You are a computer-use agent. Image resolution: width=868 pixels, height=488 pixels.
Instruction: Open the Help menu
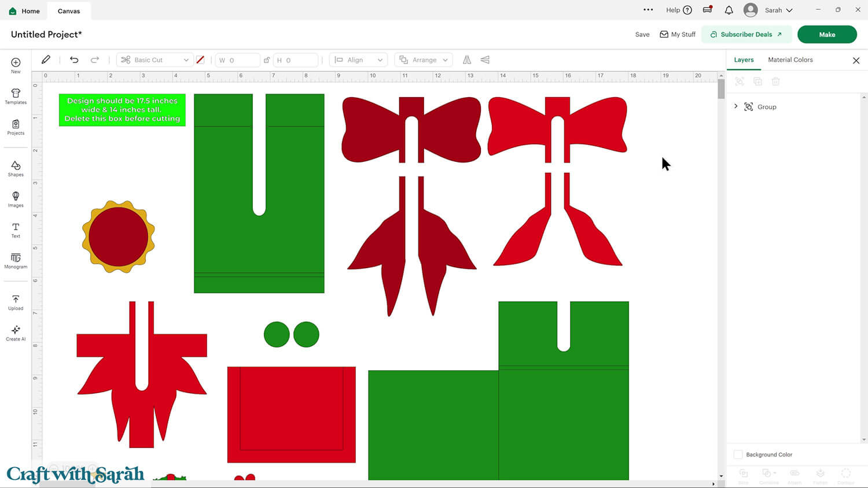[679, 10]
